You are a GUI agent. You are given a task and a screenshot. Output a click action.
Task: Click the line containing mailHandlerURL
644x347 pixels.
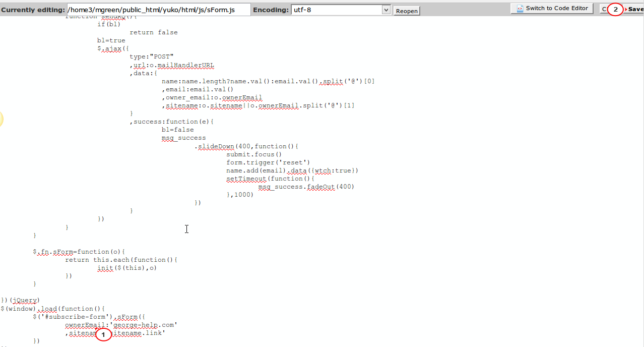[172, 65]
